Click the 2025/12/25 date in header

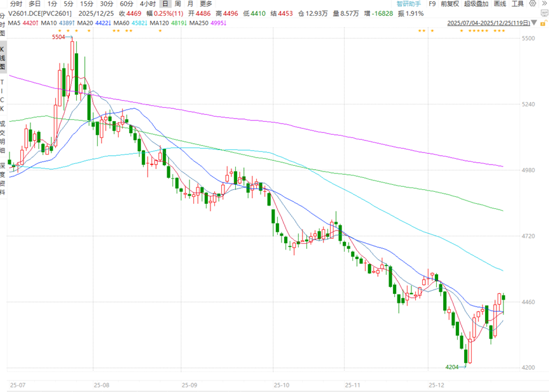pyautogui.click(x=96, y=14)
